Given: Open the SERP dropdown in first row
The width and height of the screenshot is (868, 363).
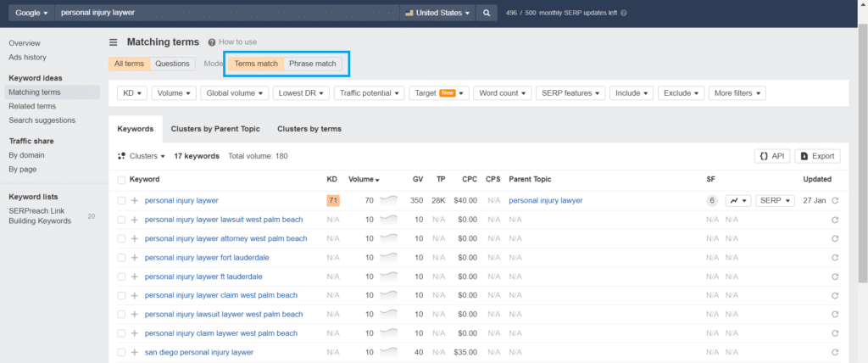Looking at the screenshot, I should [775, 201].
